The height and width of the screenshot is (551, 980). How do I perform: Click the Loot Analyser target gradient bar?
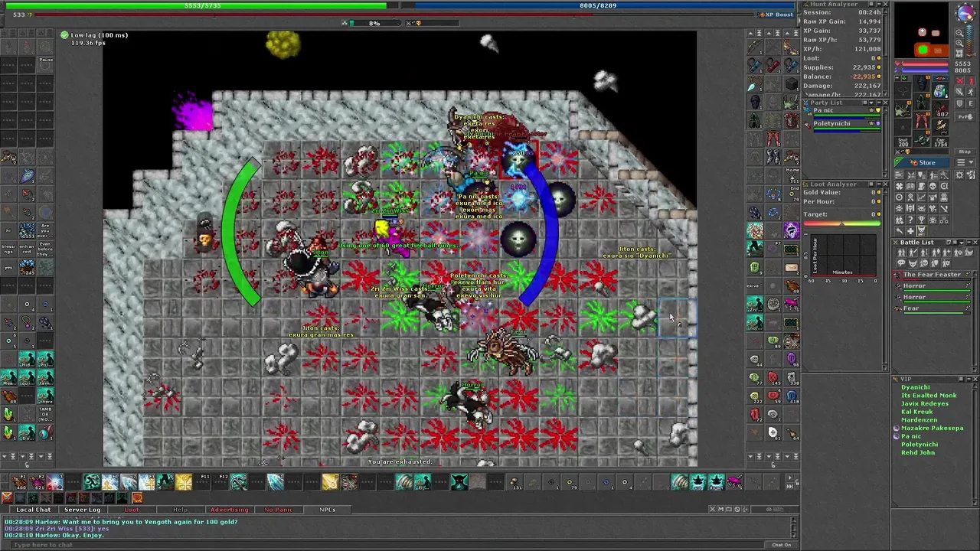(x=841, y=223)
